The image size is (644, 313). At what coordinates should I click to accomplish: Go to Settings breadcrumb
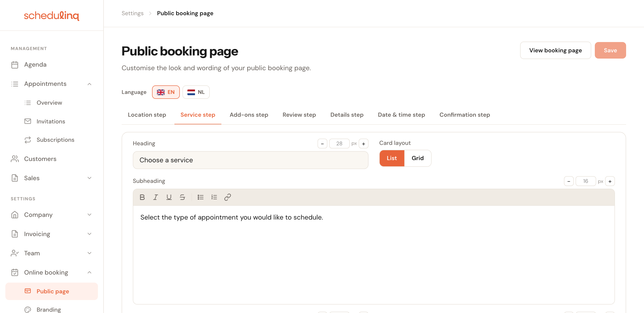pyautogui.click(x=133, y=13)
